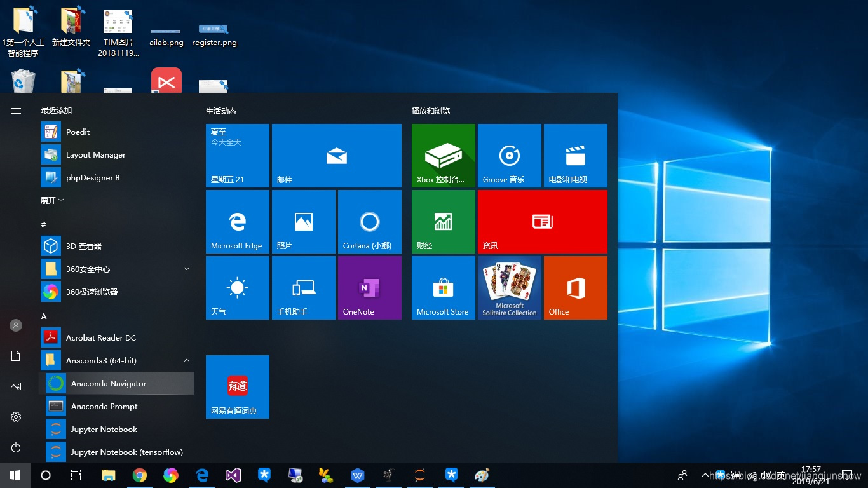Open the user account button
868x488 pixels.
click(16, 325)
